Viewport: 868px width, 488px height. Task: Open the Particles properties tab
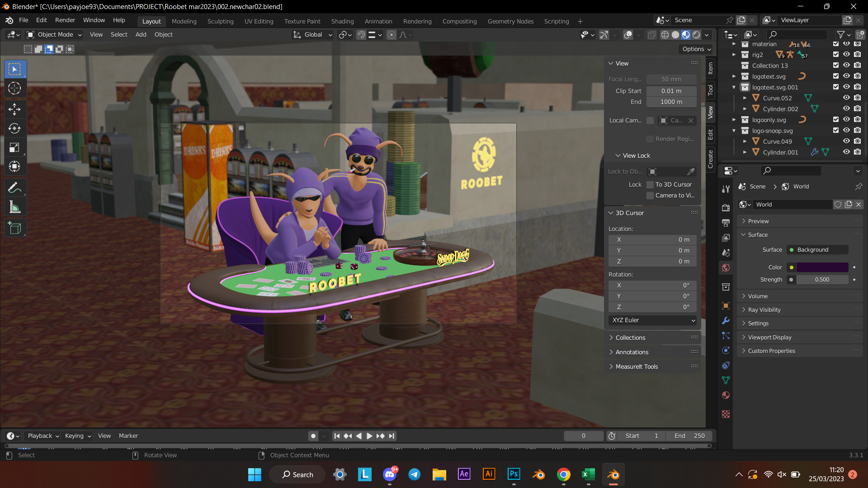click(726, 335)
